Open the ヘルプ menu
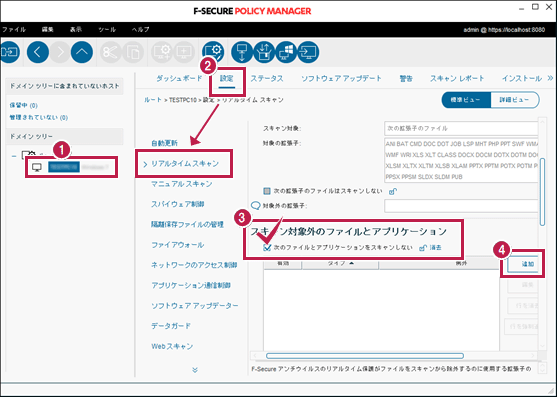The height and width of the screenshot is (397, 557). 141,29
